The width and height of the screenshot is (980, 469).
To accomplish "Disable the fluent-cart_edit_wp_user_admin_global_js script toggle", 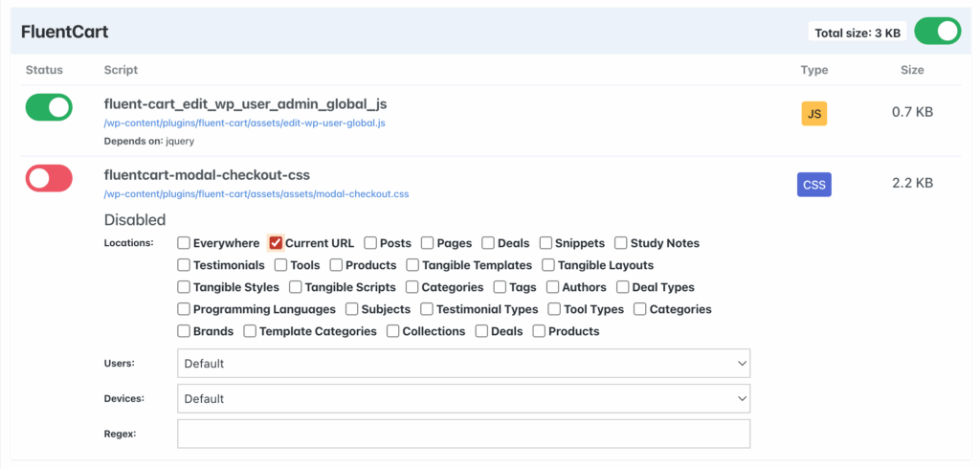I will 49,107.
